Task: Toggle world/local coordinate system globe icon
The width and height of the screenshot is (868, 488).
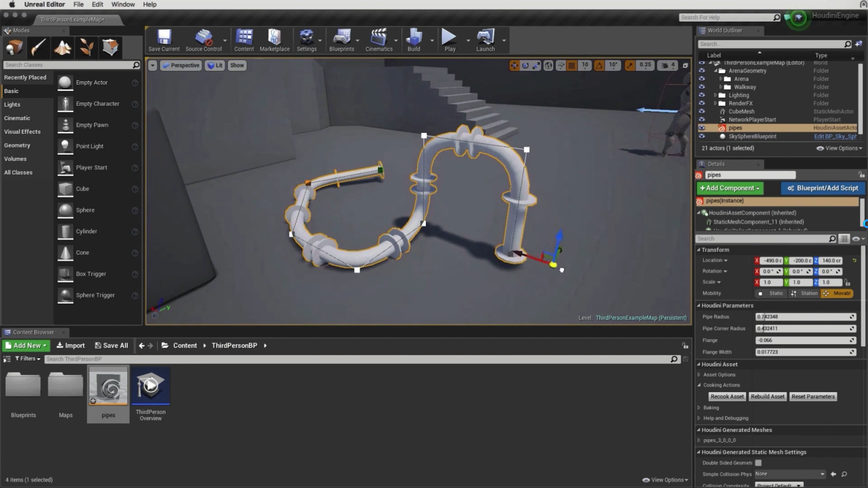Action: pos(548,66)
